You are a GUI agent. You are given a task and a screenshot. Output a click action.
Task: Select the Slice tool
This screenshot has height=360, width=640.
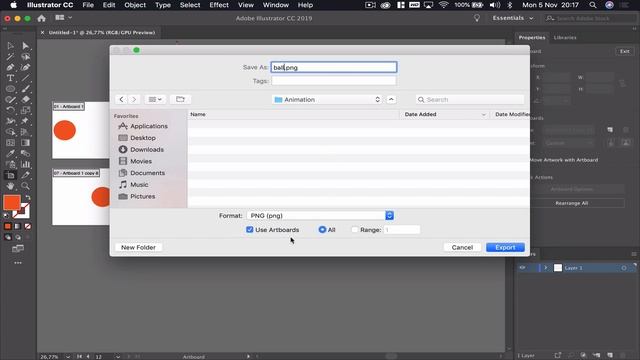pos(25,176)
